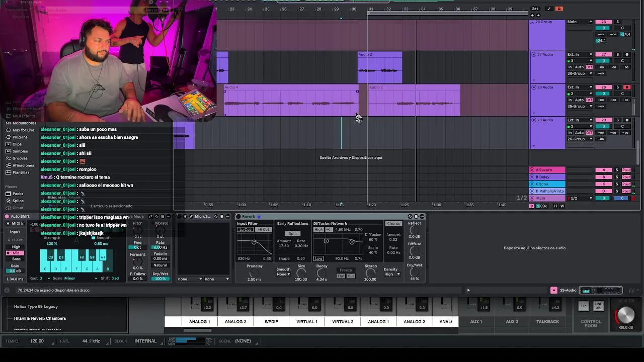Fold the 27 Audio track
644x362 pixels.
(534, 54)
